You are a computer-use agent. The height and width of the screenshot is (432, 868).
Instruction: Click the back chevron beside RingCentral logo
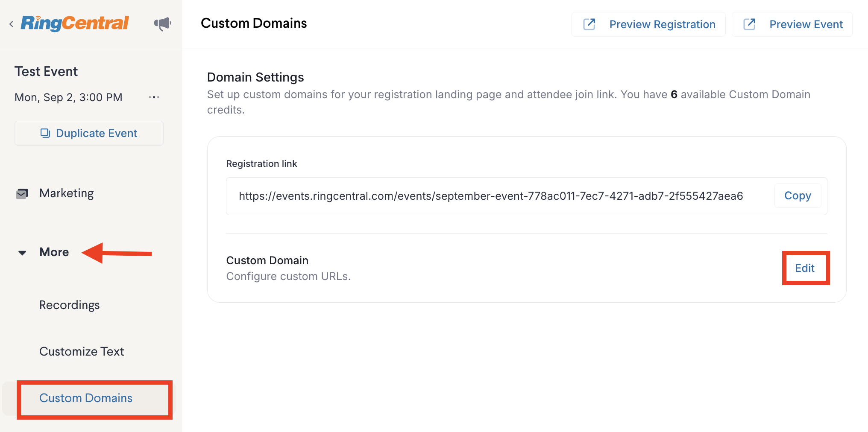coord(12,24)
